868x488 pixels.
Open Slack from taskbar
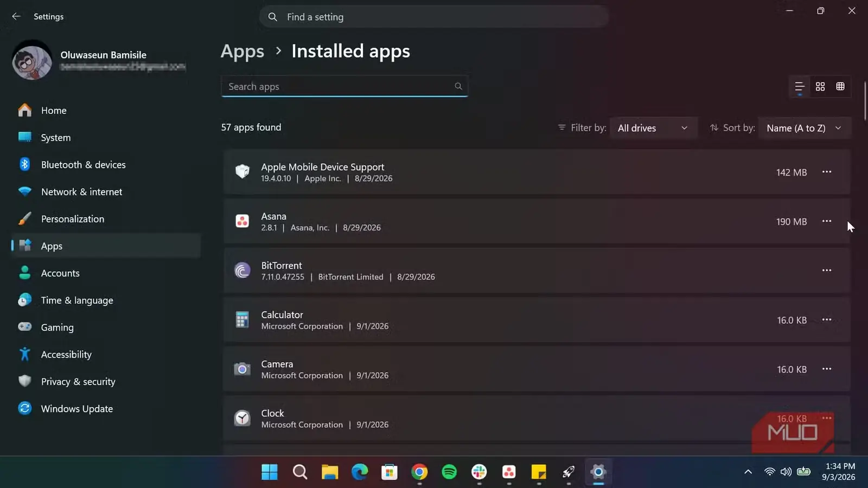point(479,472)
